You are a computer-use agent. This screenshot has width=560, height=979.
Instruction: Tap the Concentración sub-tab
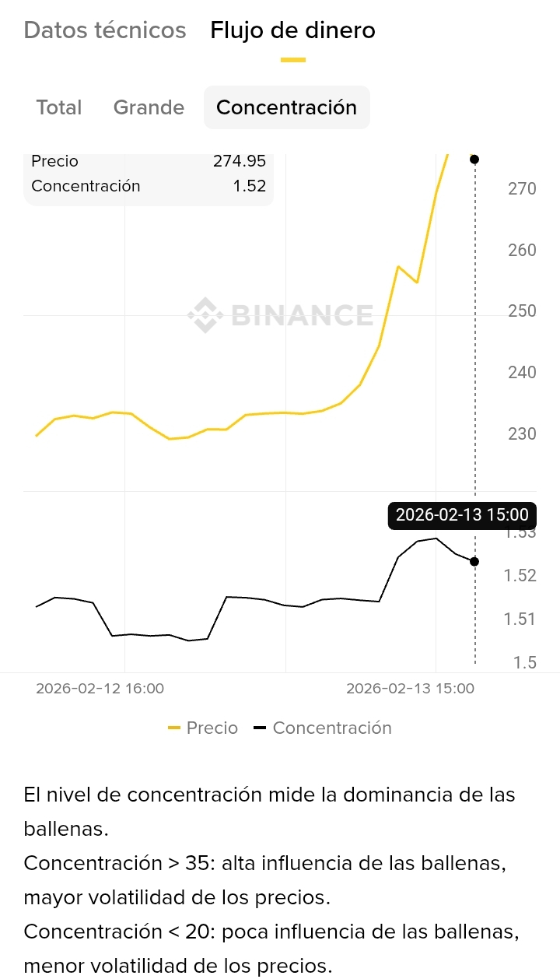pyautogui.click(x=286, y=107)
